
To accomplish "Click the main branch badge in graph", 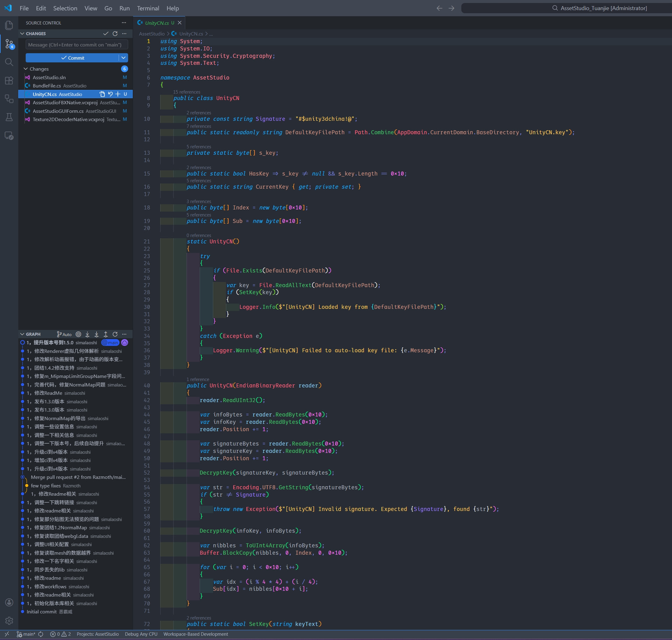I will (x=110, y=343).
